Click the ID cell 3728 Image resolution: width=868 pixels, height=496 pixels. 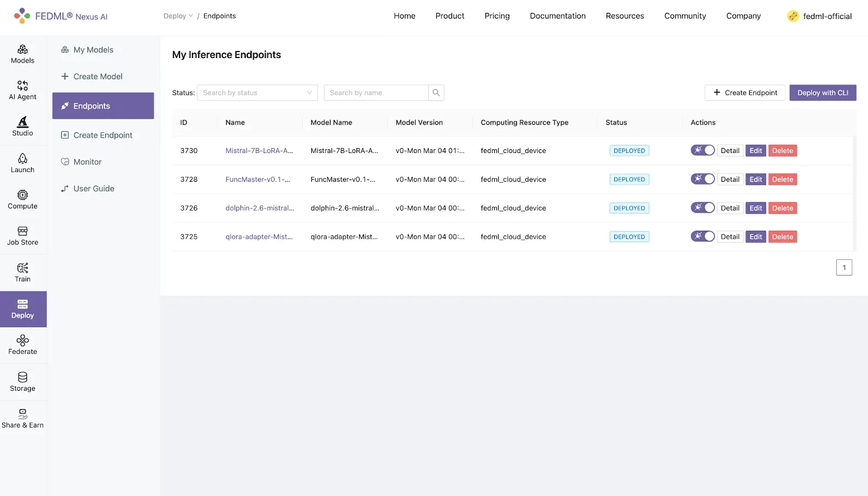pyautogui.click(x=189, y=180)
